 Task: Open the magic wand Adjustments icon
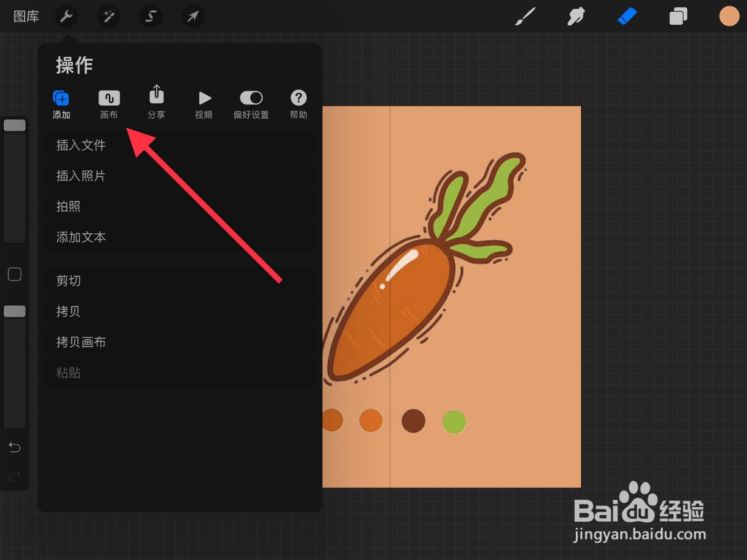pos(109,17)
